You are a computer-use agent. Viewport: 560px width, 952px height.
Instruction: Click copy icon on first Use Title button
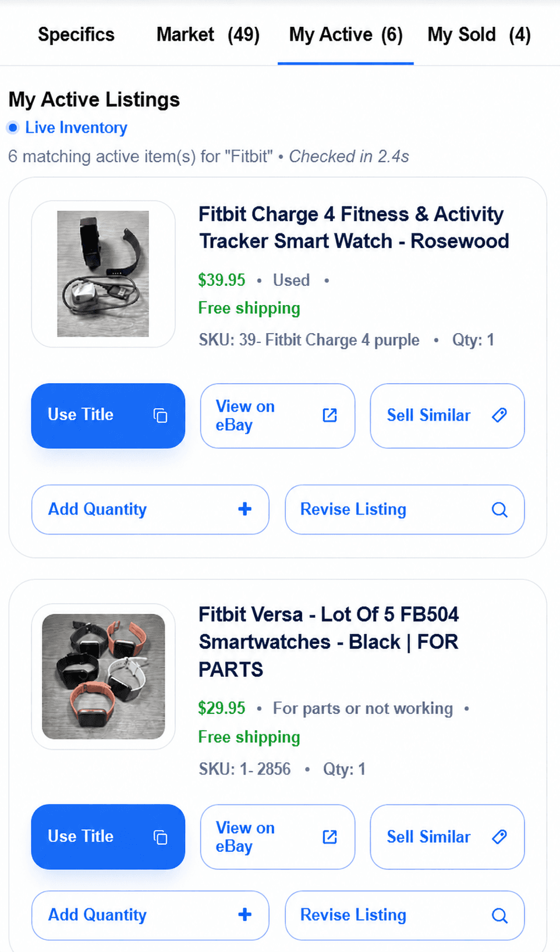tap(160, 415)
